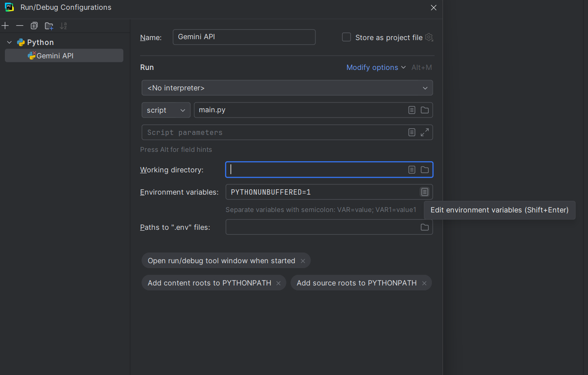This screenshot has height=375, width=588.
Task: Open the script type dropdown
Action: 166,110
